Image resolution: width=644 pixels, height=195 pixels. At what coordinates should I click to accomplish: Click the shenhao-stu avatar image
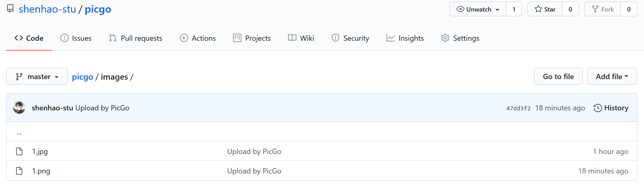click(19, 108)
